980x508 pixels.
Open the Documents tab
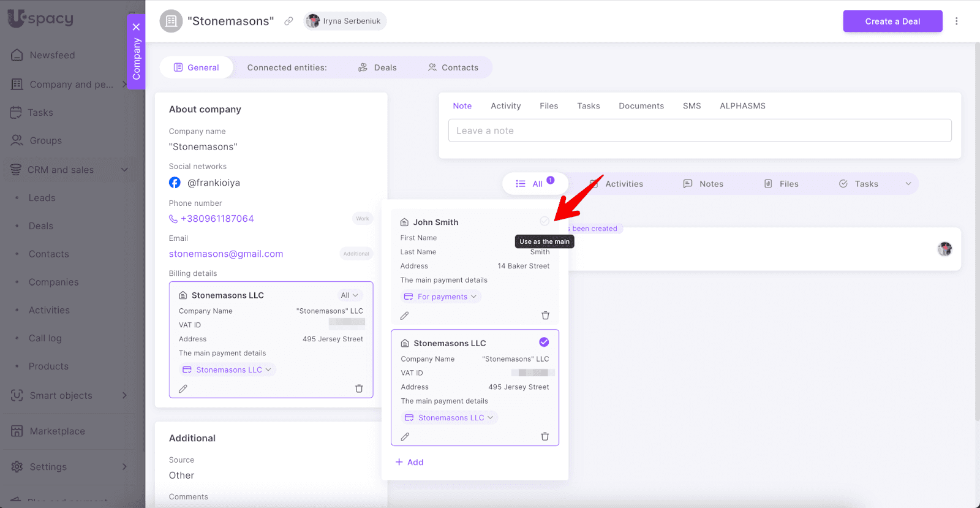tap(641, 106)
